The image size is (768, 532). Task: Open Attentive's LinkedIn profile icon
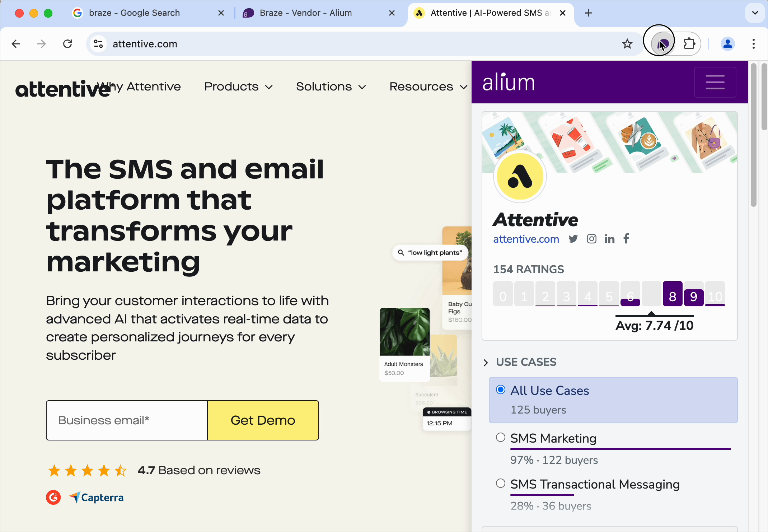point(609,239)
